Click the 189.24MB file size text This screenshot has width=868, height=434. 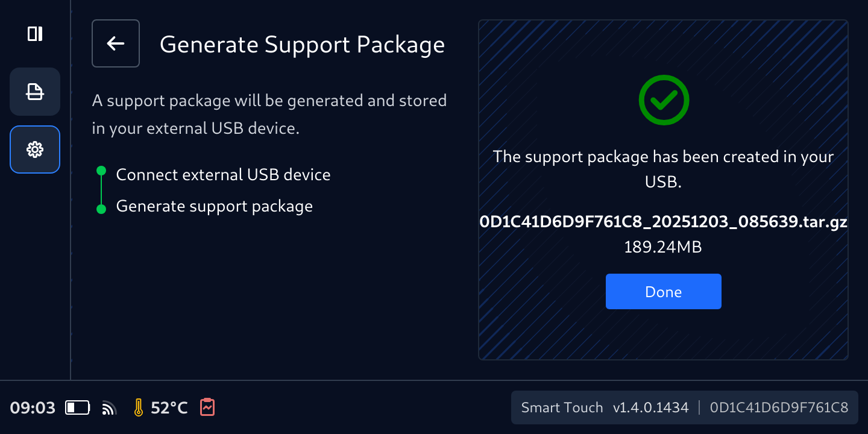[663, 247]
